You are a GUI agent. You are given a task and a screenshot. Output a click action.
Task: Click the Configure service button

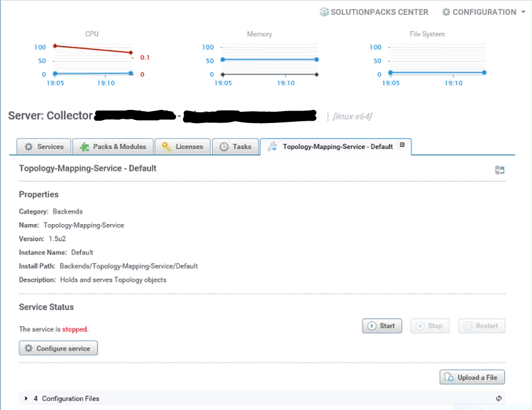click(x=58, y=348)
